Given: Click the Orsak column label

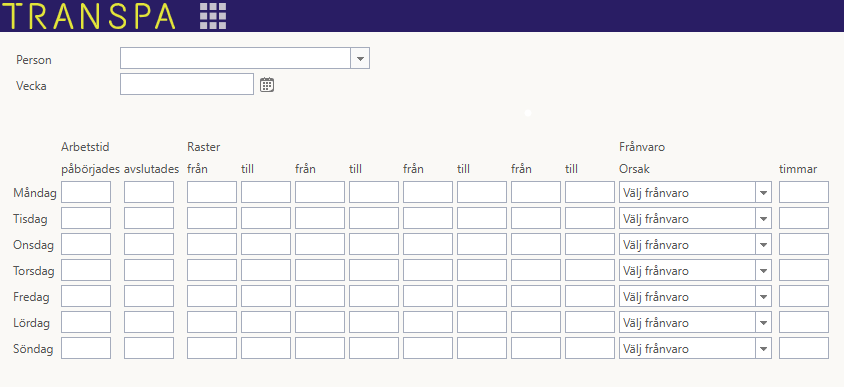Looking at the screenshot, I should (x=635, y=169).
